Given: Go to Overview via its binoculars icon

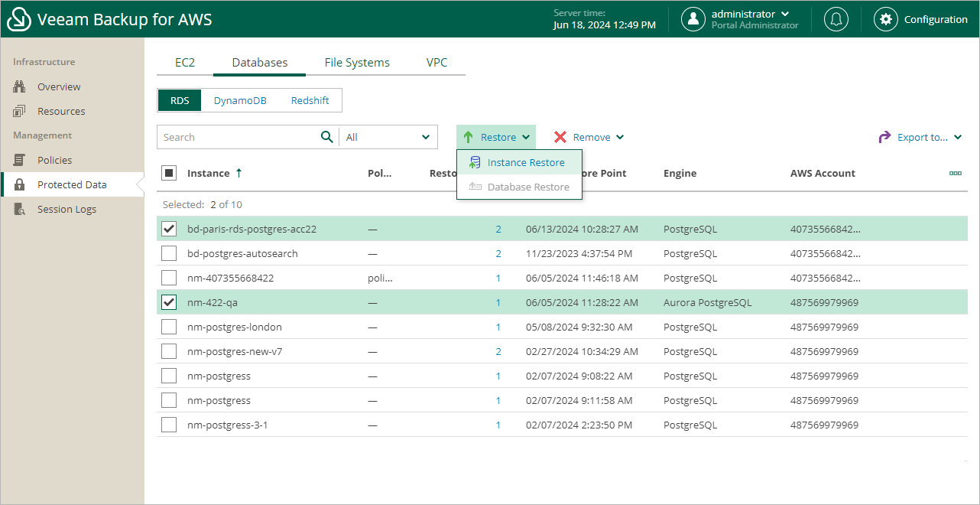Looking at the screenshot, I should tap(20, 86).
